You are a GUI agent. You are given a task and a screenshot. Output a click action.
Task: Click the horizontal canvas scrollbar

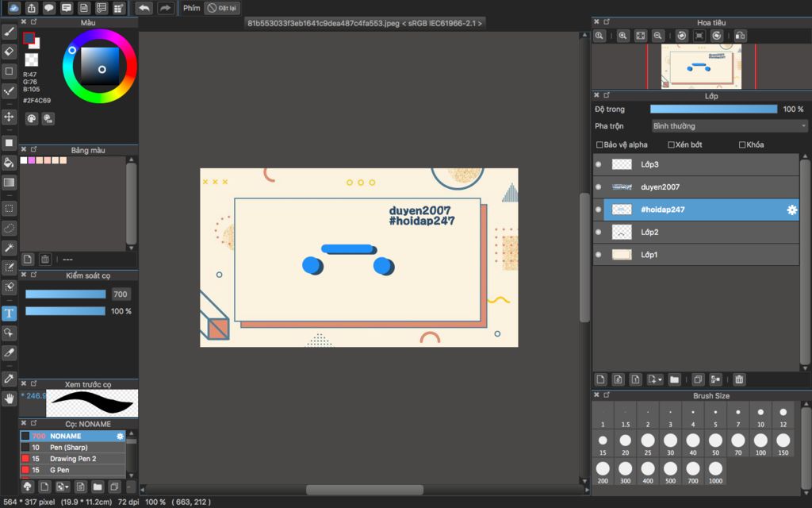coord(365,490)
